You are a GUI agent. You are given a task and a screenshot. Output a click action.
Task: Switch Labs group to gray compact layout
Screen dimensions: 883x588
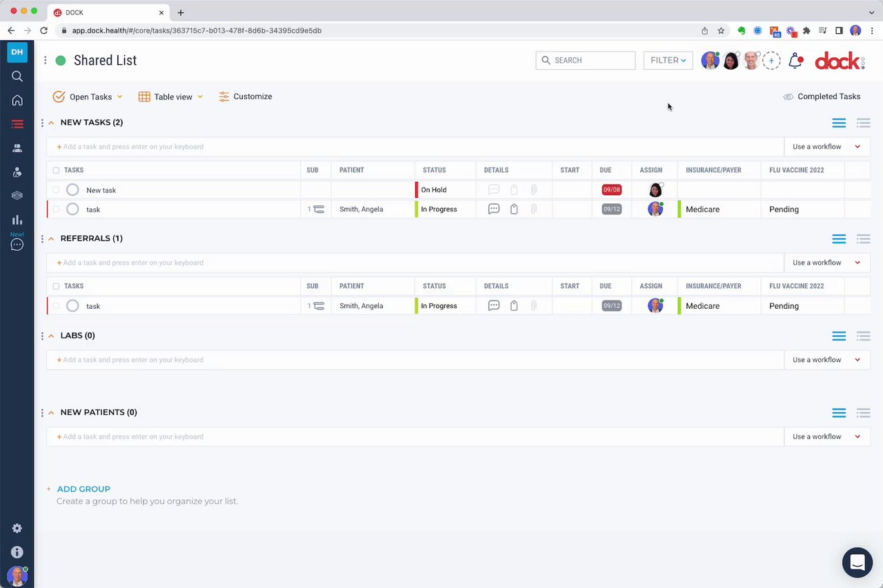863,336
